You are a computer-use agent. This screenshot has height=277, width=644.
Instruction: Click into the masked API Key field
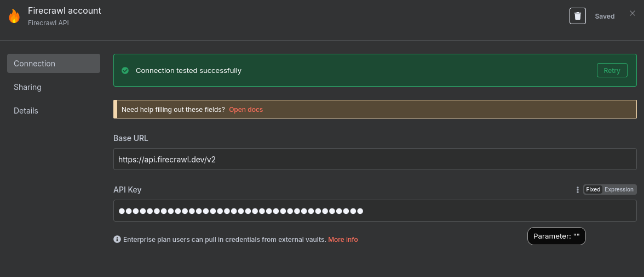[375, 211]
